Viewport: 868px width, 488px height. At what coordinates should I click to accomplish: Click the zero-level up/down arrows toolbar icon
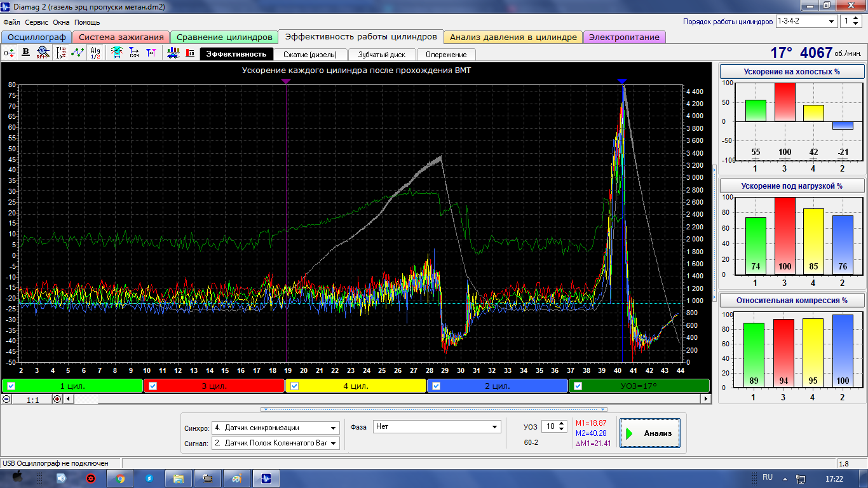pyautogui.click(x=10, y=53)
